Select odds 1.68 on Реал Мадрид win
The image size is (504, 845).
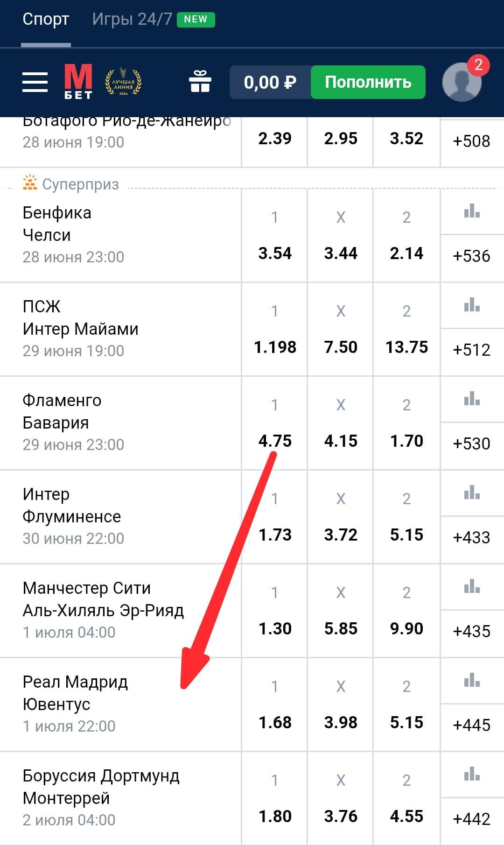pyautogui.click(x=275, y=704)
